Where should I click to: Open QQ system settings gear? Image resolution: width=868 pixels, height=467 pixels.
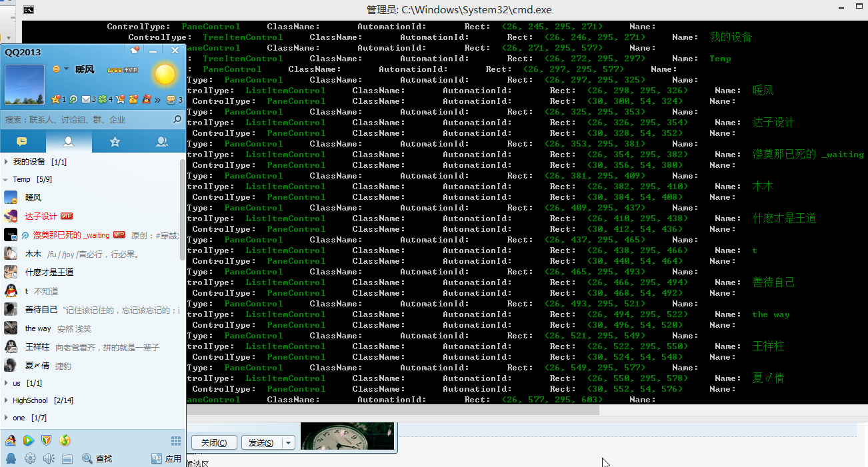(x=30, y=458)
